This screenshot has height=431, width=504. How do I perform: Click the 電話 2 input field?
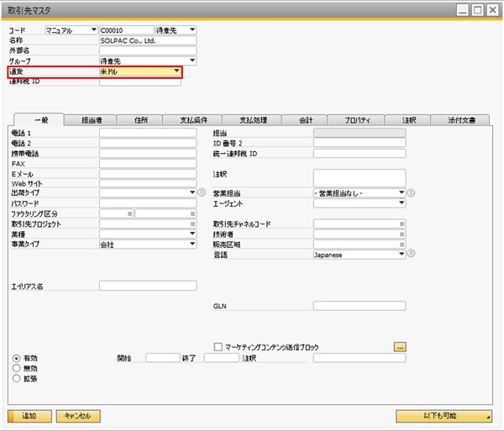tap(148, 143)
